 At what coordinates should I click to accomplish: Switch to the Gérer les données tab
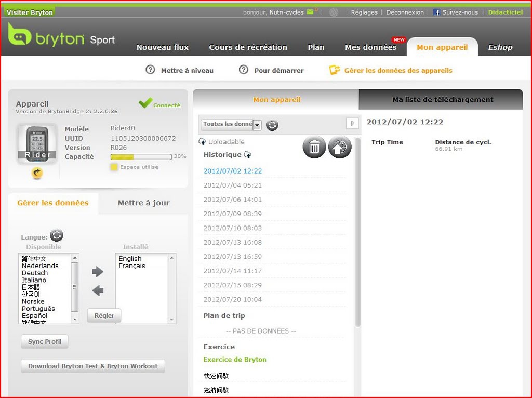coord(53,203)
